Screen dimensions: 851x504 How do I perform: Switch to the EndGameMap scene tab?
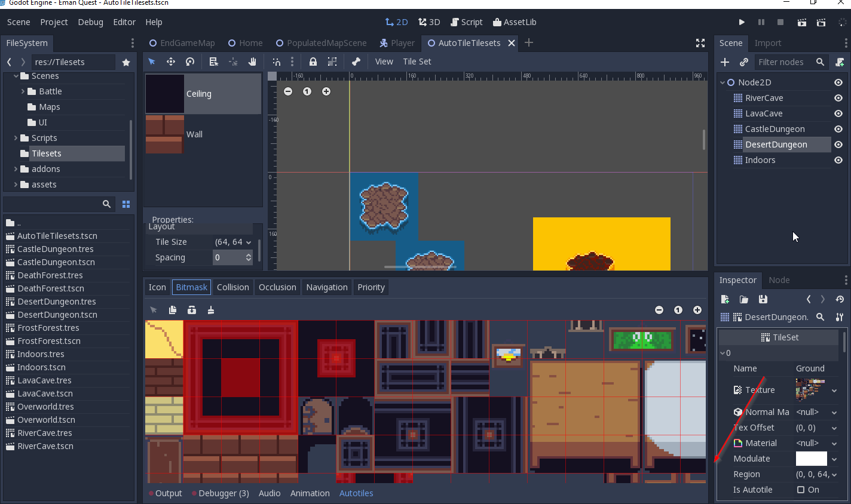point(182,43)
